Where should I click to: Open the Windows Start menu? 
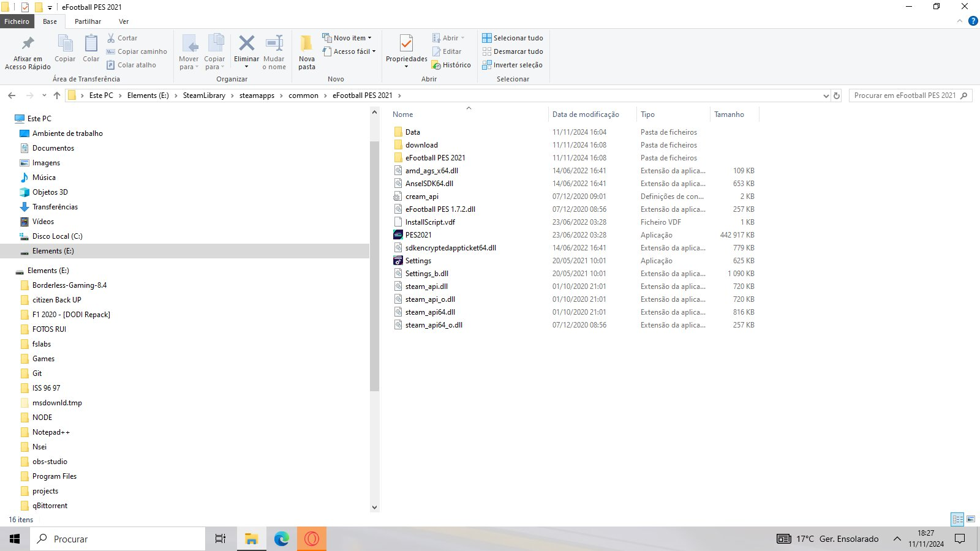click(x=15, y=539)
